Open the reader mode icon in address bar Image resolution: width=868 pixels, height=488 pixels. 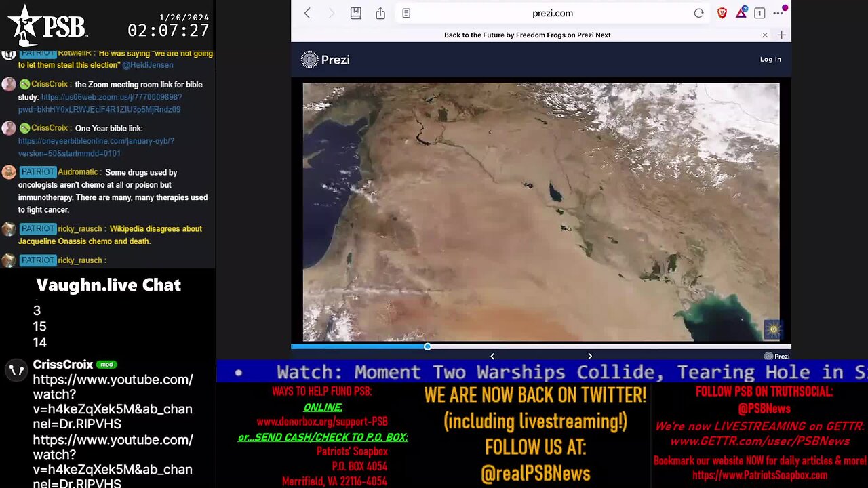point(406,13)
